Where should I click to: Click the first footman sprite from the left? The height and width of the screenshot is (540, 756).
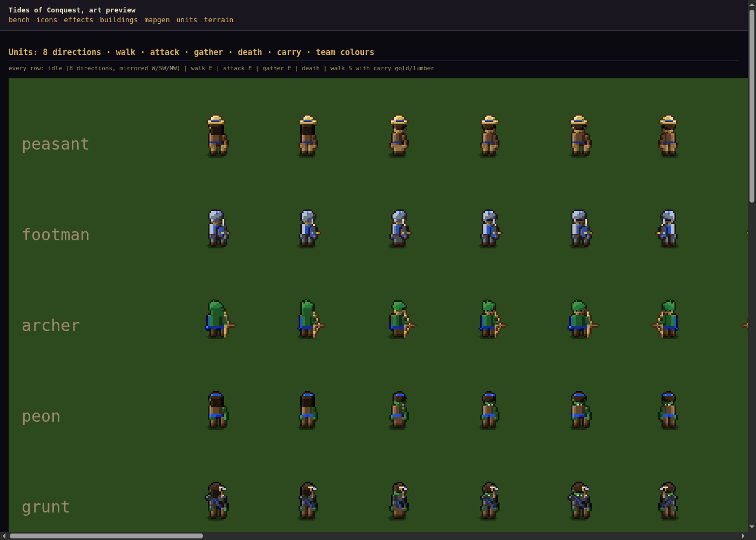pyautogui.click(x=218, y=229)
